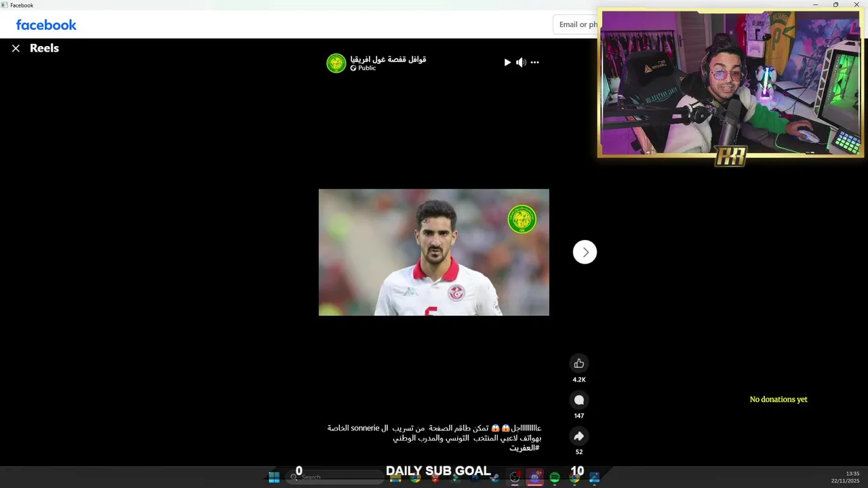The width and height of the screenshot is (868, 488).
Task: Go to the next reel with the arrow
Action: (x=585, y=252)
